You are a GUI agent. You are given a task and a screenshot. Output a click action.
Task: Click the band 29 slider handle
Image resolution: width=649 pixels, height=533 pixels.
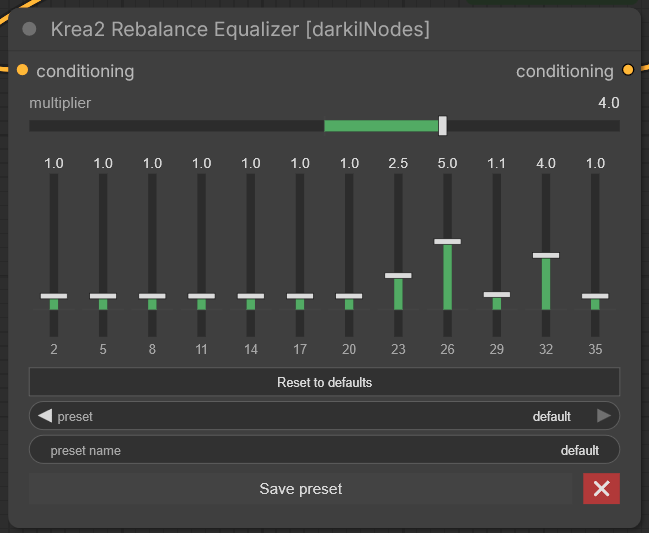[497, 295]
